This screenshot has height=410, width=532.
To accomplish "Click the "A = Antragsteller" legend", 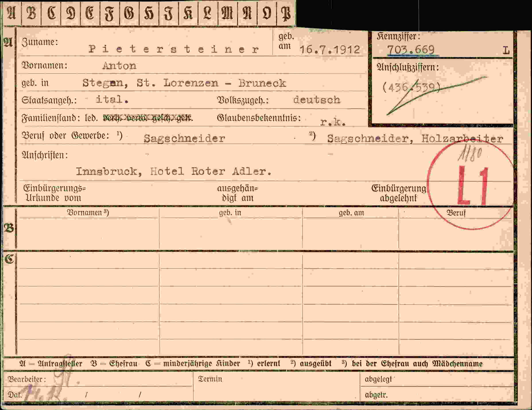I will coord(51,364).
